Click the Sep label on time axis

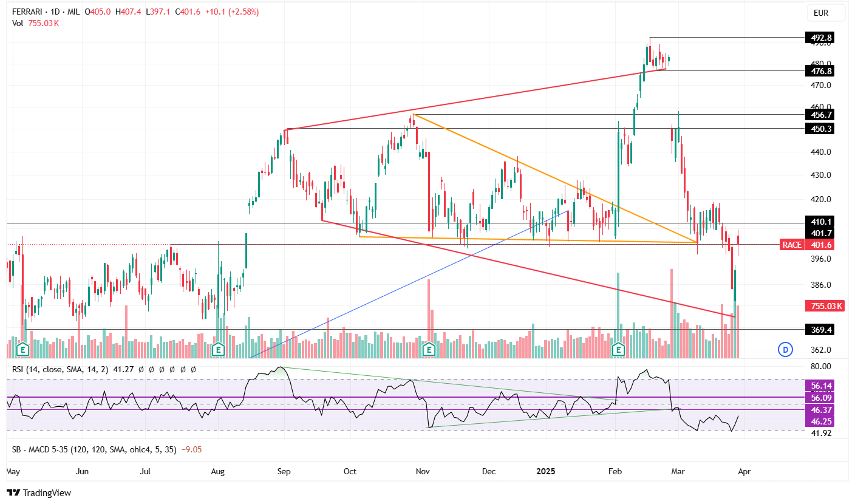(284, 471)
